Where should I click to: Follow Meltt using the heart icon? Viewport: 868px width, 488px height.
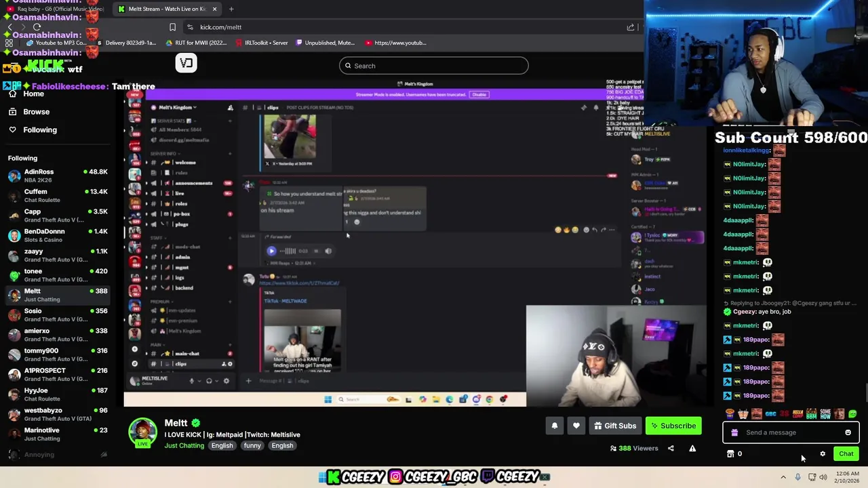[x=576, y=426]
